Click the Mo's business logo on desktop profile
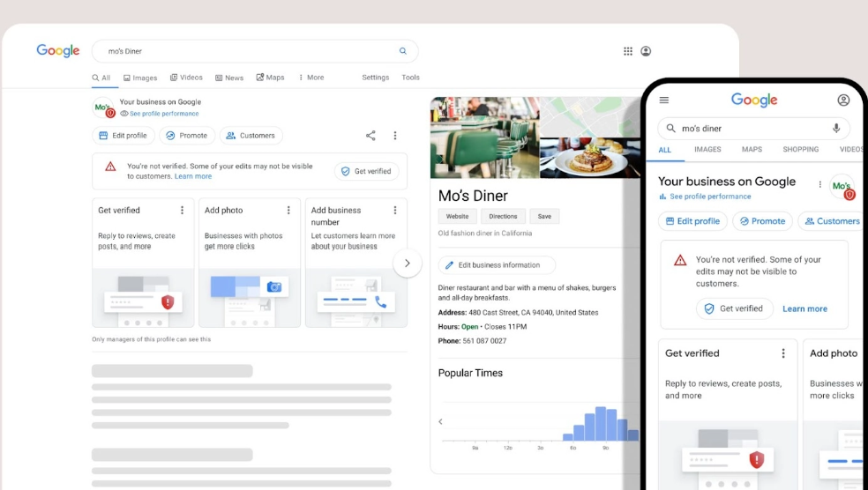 click(103, 108)
